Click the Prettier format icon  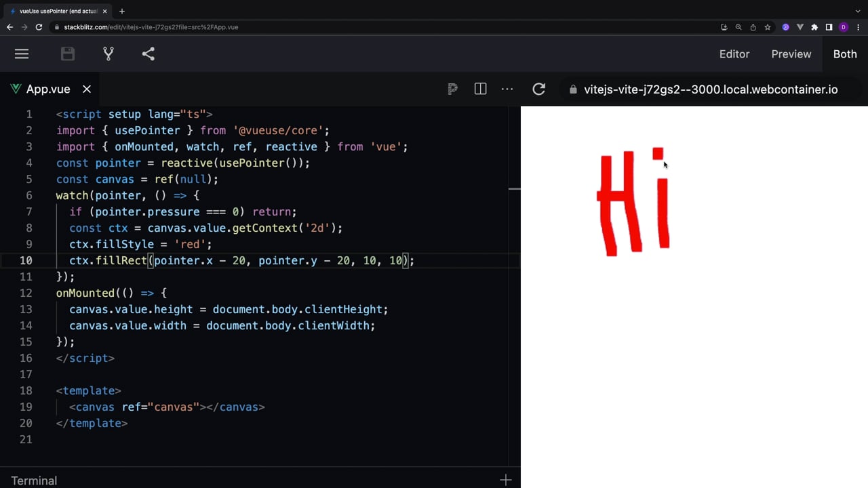pos(453,89)
